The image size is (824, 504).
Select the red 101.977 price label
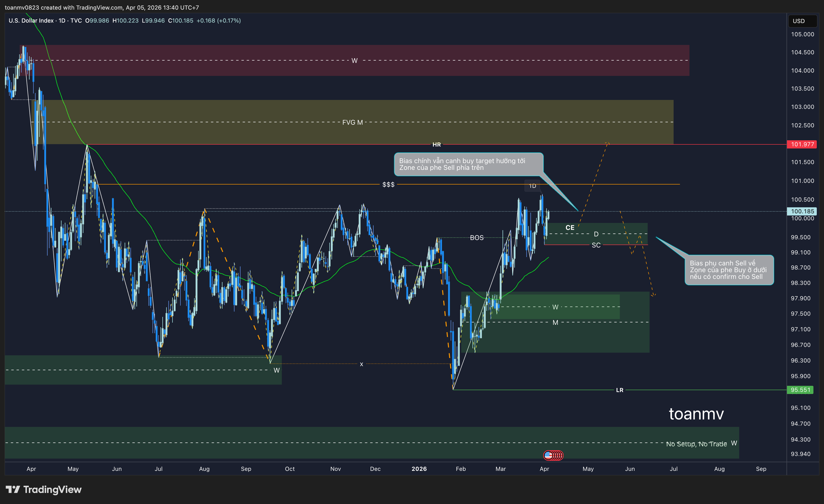[x=802, y=144]
